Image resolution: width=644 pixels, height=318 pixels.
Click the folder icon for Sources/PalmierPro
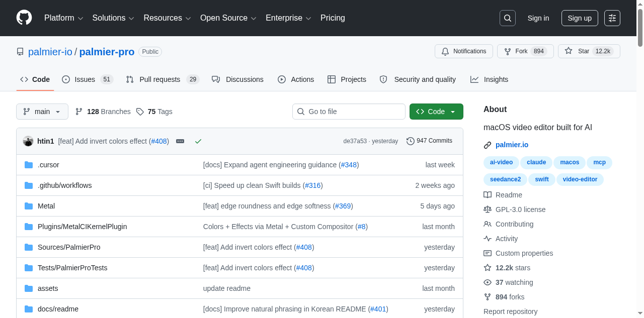click(x=29, y=247)
